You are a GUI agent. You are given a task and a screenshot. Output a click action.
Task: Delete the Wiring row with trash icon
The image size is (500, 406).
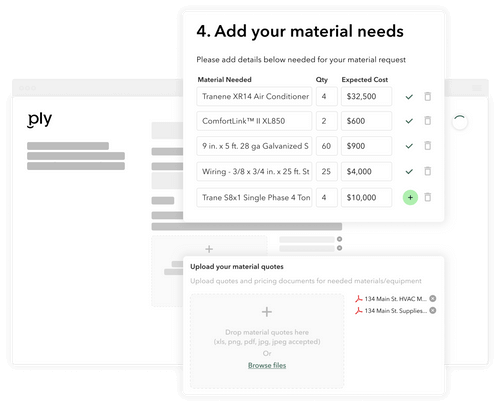[427, 171]
